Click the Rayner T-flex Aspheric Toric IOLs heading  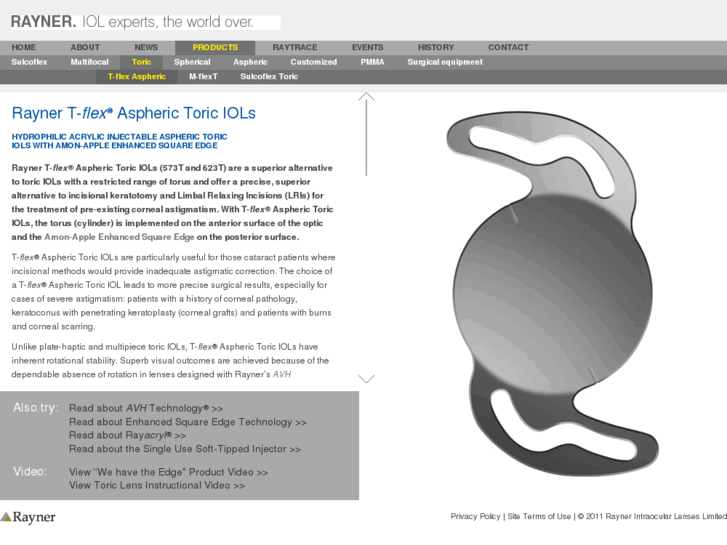pos(134,113)
